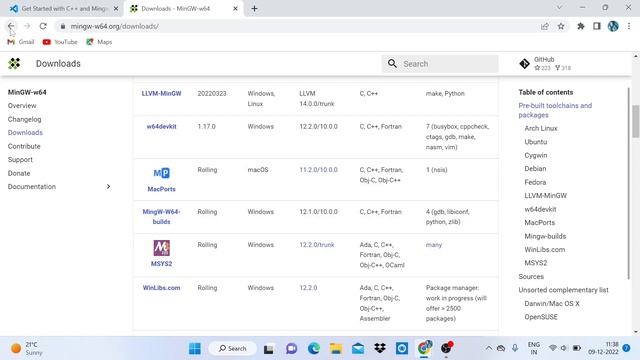
Task: Open the MingW-W64-builds link
Action: pos(161,217)
